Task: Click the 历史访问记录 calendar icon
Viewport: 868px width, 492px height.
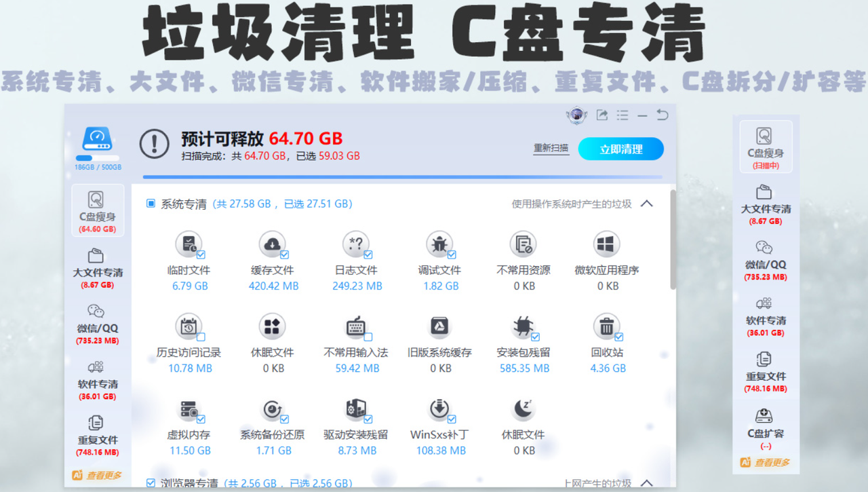Action: click(188, 327)
